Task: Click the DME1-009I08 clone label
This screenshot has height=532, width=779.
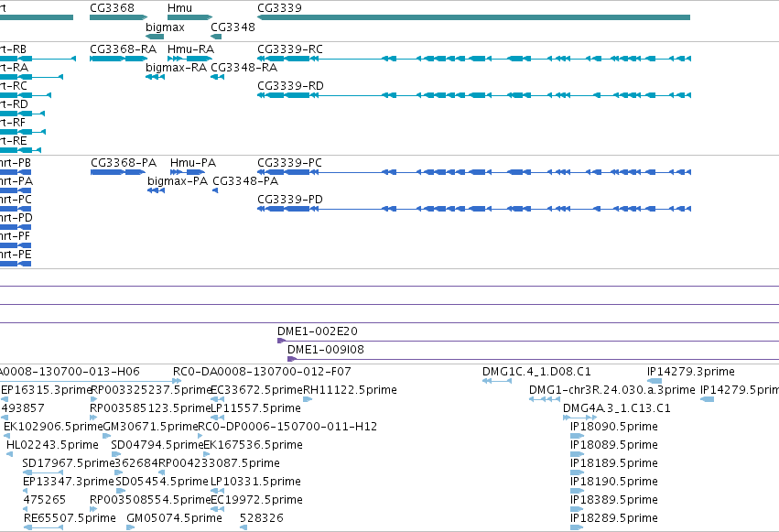Action: (326, 350)
